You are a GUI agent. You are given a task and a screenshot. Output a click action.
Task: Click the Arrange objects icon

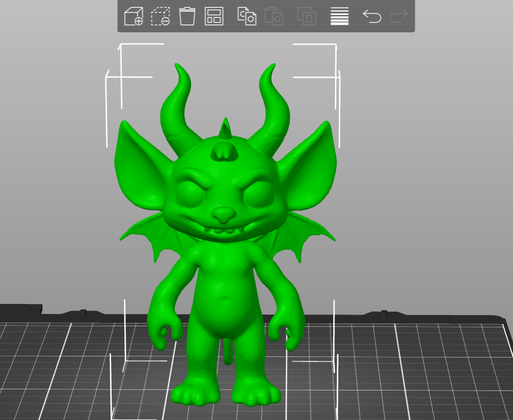214,16
